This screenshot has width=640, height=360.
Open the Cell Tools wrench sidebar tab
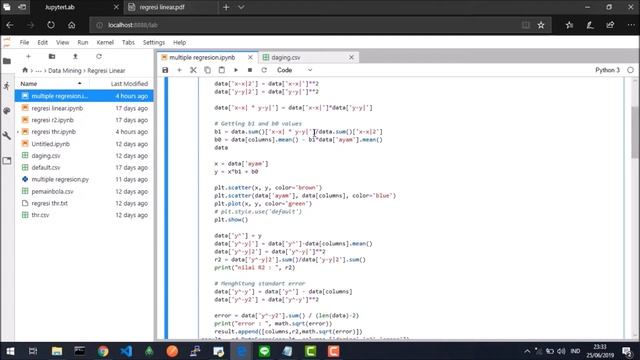[x=7, y=136]
